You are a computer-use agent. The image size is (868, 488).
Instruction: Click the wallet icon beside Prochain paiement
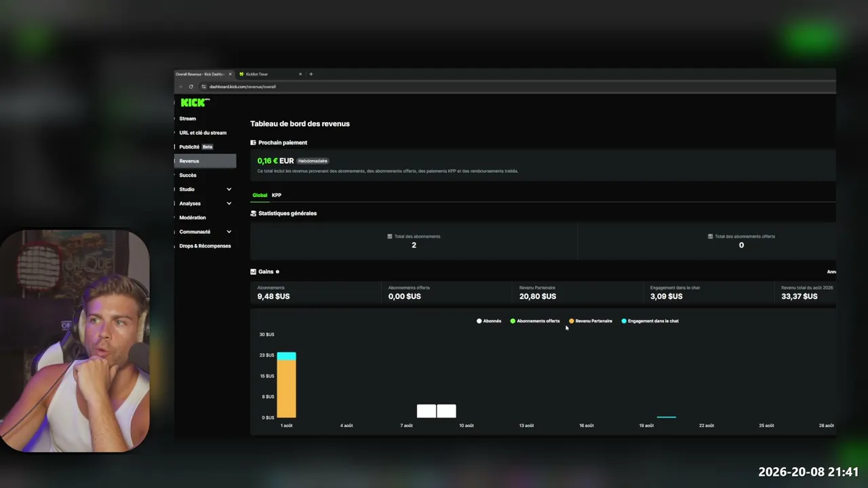(x=254, y=143)
